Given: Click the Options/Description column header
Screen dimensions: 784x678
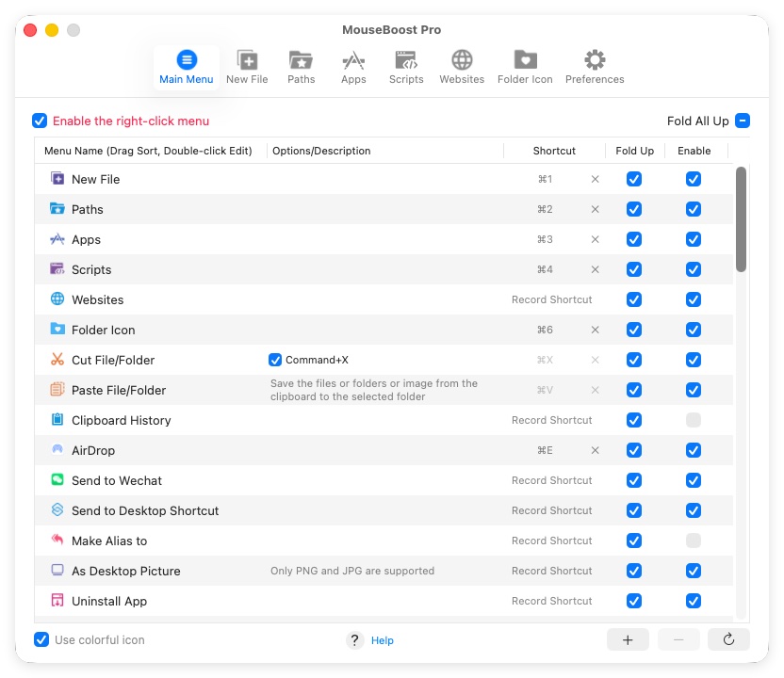Looking at the screenshot, I should (385, 151).
